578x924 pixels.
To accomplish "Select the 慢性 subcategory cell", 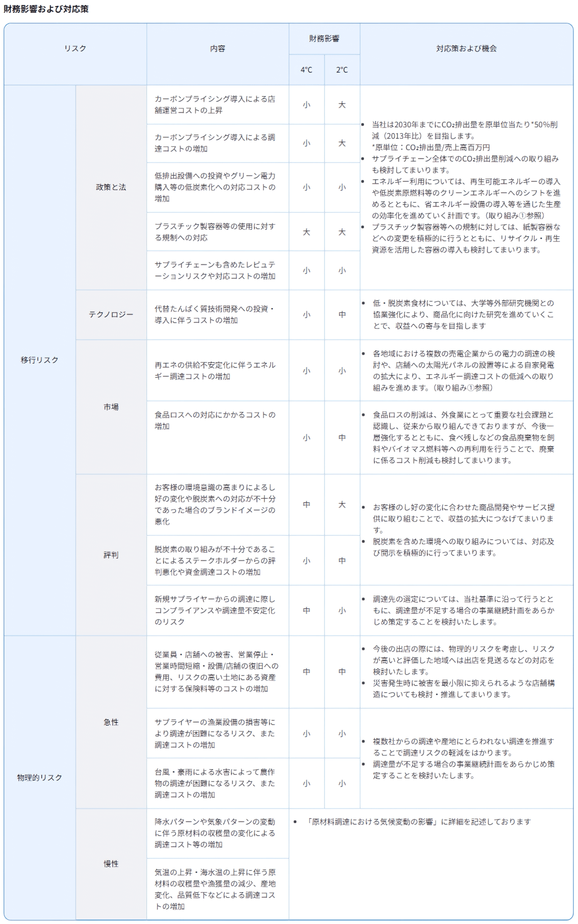I will (x=111, y=864).
